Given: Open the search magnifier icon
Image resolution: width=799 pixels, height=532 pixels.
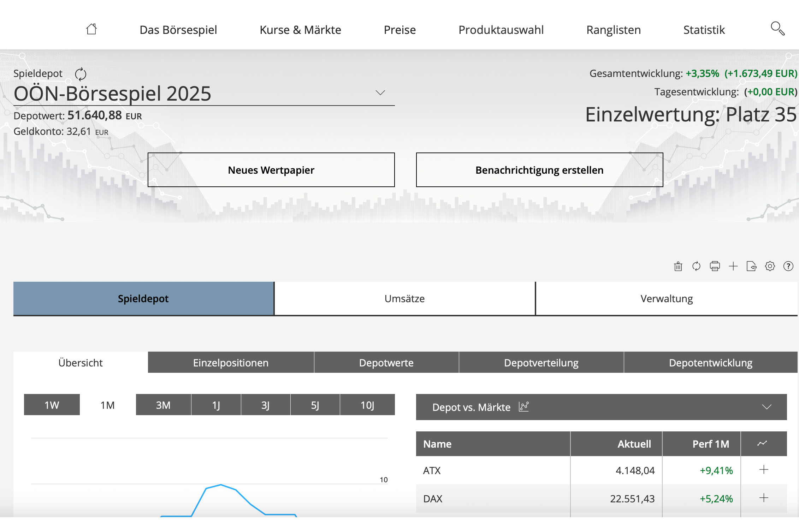Looking at the screenshot, I should pos(777,29).
